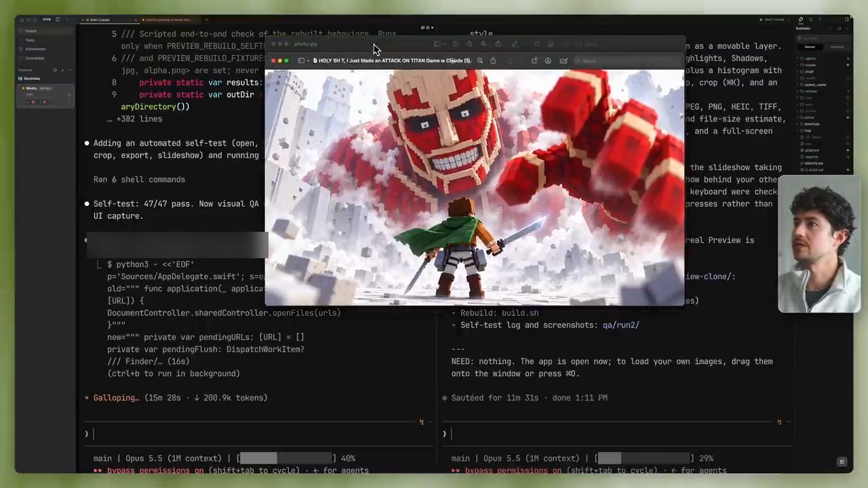The image size is (868, 488).
Task: Click the Business header in right panel
Action: pos(803,28)
